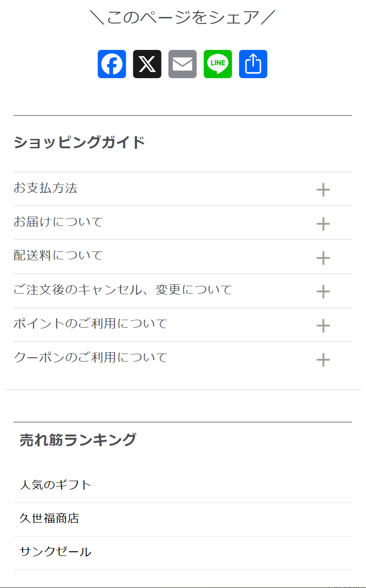This screenshot has width=366, height=588.
Task: Open the お支払方法 guide text
Action: coord(45,188)
